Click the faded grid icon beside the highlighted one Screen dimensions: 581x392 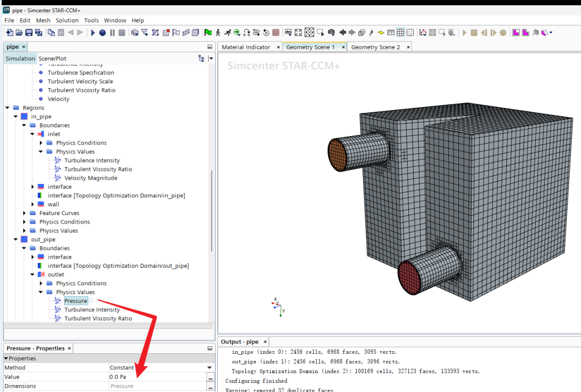(x=410, y=33)
